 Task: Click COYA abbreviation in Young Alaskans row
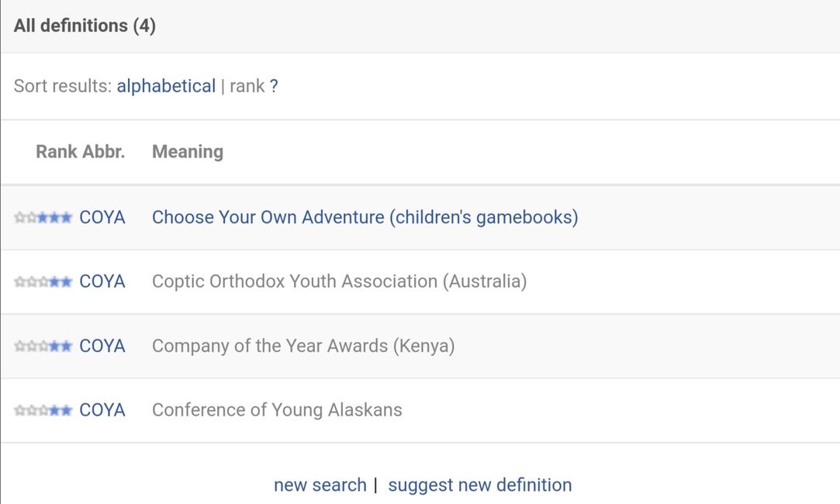pos(102,409)
